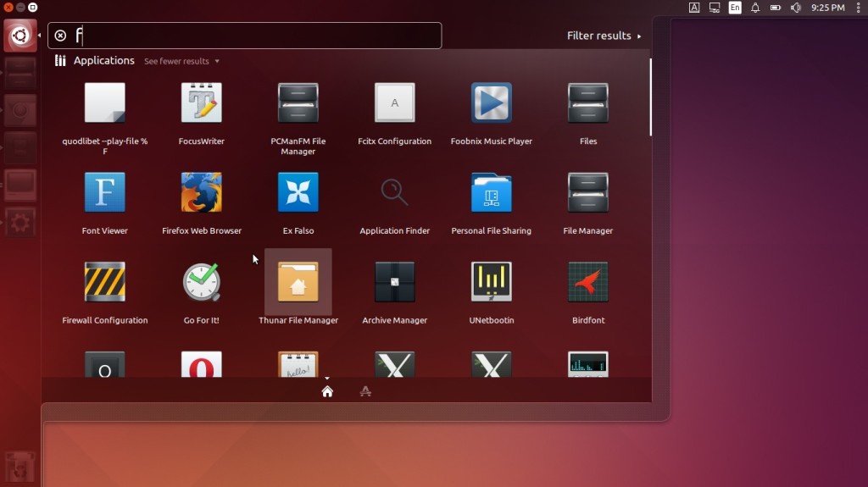Screen dimensions: 868x487
Task: Open Firewall Configuration
Action: pos(104,282)
